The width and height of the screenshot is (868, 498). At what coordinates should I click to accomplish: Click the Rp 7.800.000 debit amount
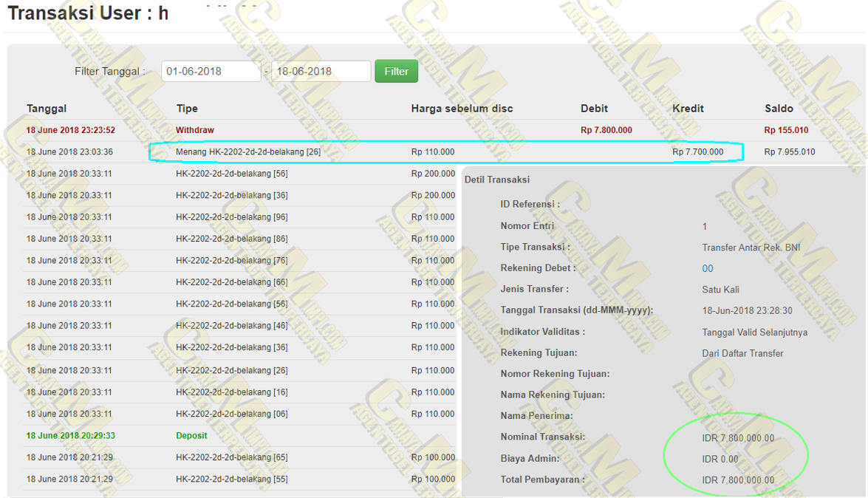606,130
